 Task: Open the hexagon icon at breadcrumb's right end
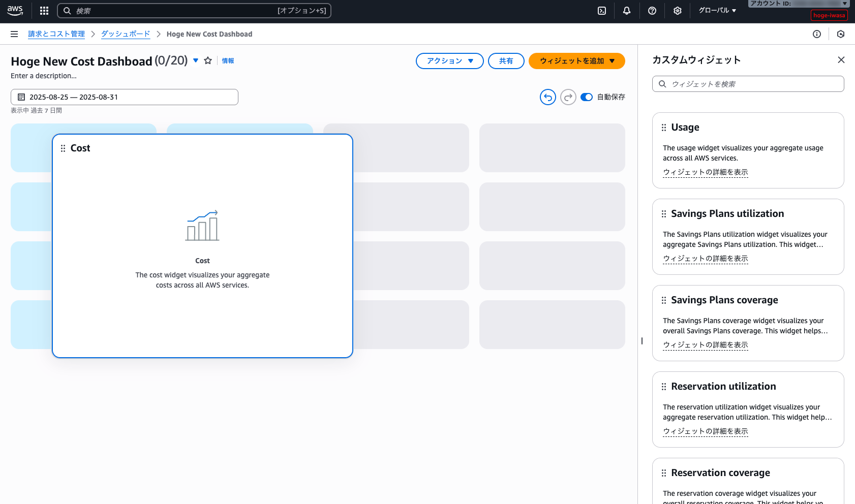[841, 34]
